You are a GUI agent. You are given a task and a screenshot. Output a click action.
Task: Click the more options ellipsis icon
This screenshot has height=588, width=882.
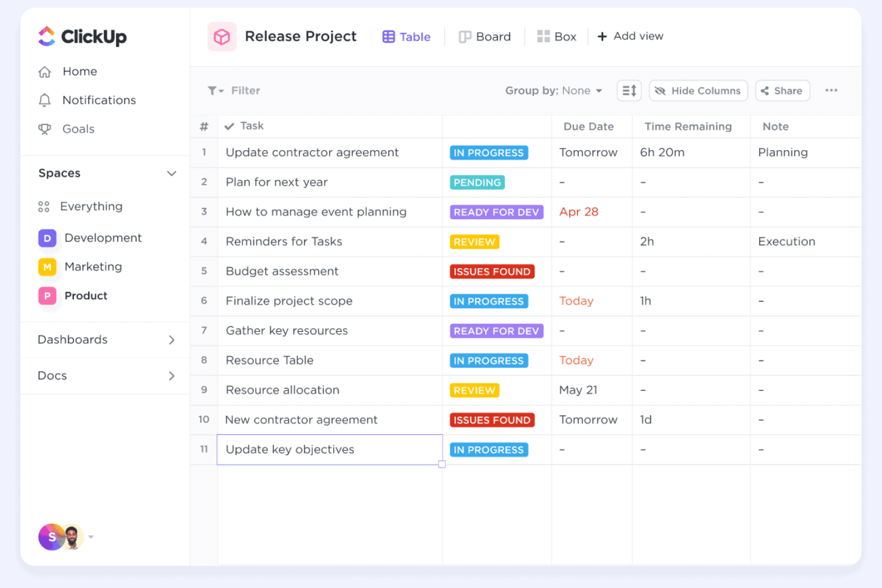831,91
